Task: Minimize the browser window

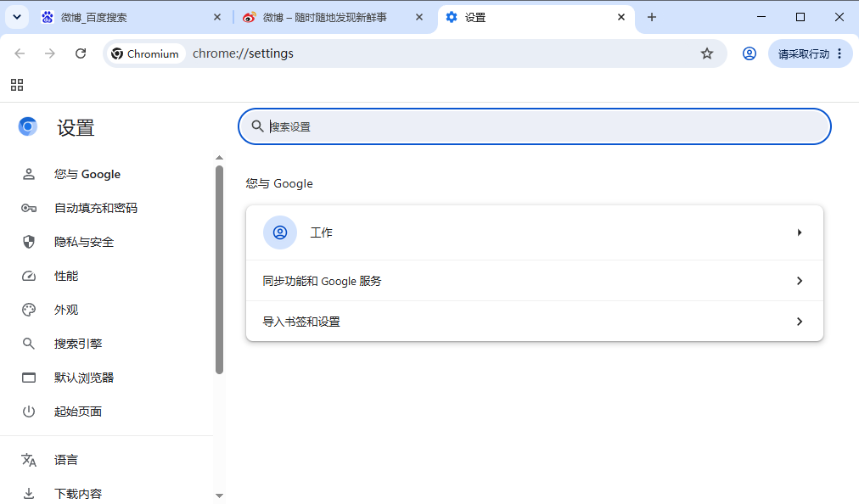Action: 761,17
